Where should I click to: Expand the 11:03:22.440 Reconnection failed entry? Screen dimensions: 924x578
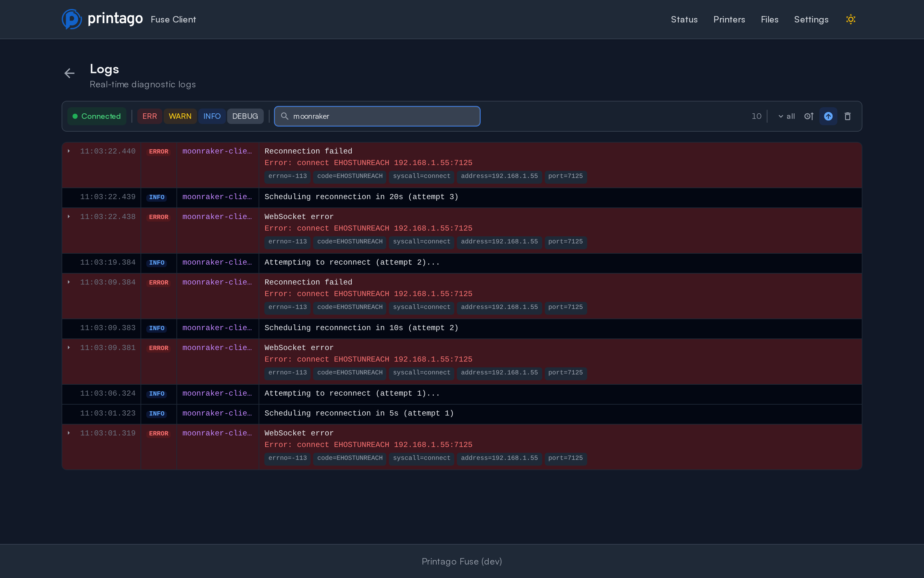point(69,151)
